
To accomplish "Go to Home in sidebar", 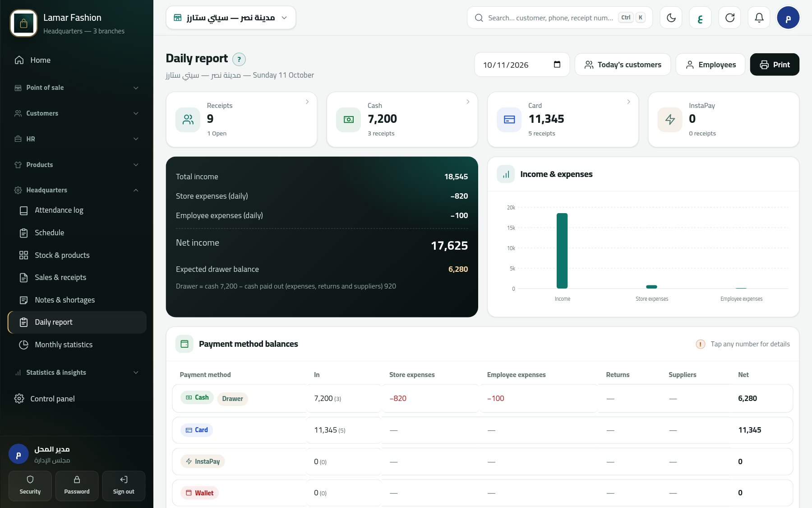I will [x=77, y=60].
